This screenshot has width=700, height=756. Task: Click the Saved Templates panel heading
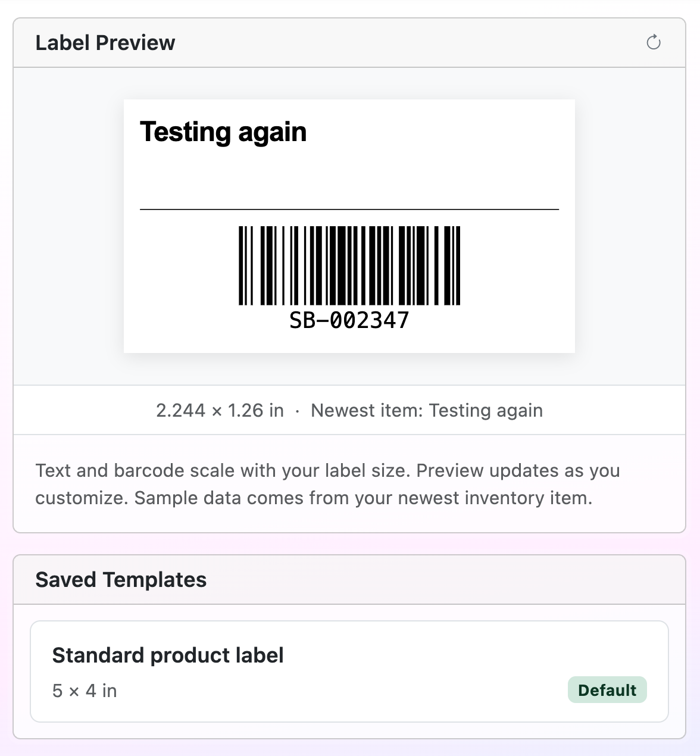point(121,580)
